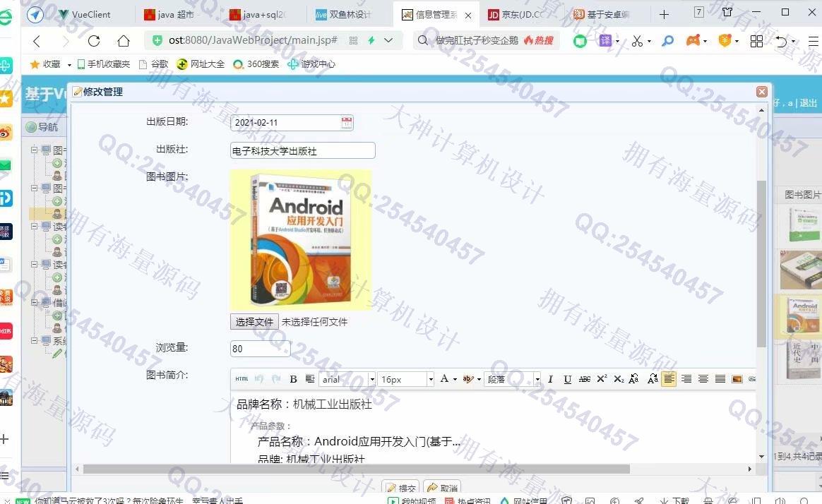Click the Android book cover image
Screen dimensions: 822x504
[x=301, y=240]
